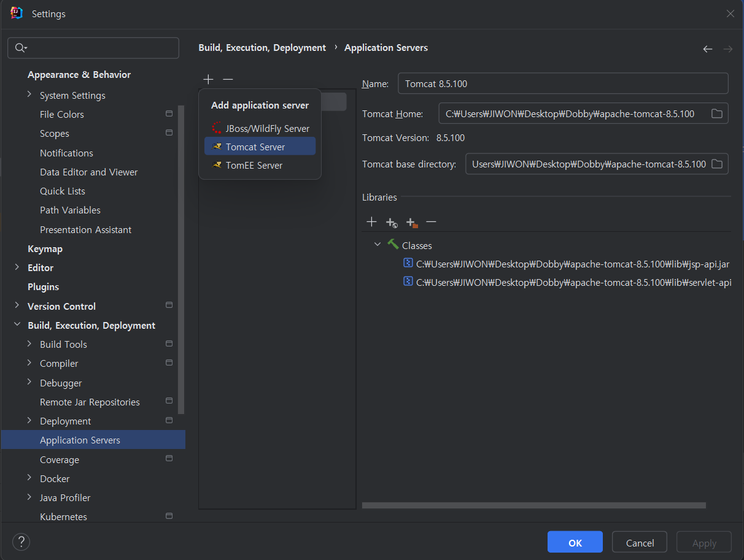Open Data Editor and Viewer page
744x560 pixels.
89,172
